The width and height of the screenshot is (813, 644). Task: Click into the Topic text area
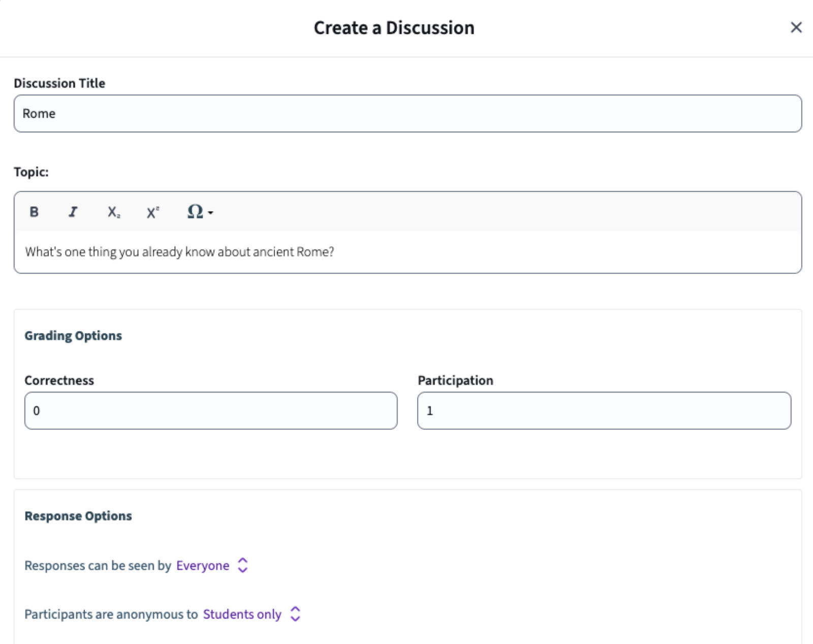408,252
